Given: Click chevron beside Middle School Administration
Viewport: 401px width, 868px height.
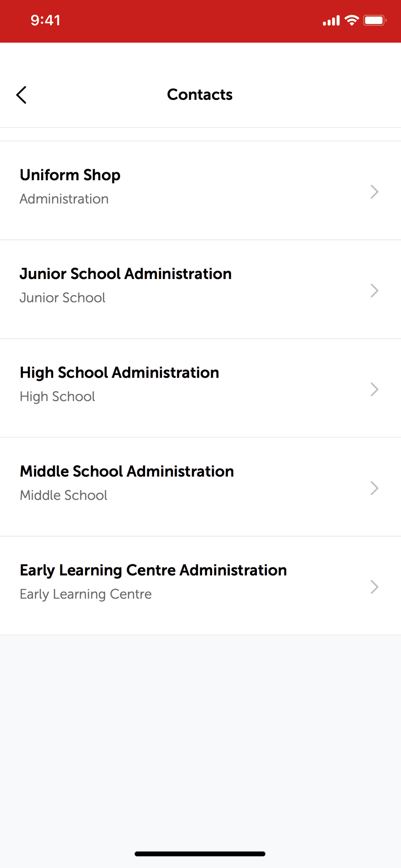Looking at the screenshot, I should click(x=375, y=488).
